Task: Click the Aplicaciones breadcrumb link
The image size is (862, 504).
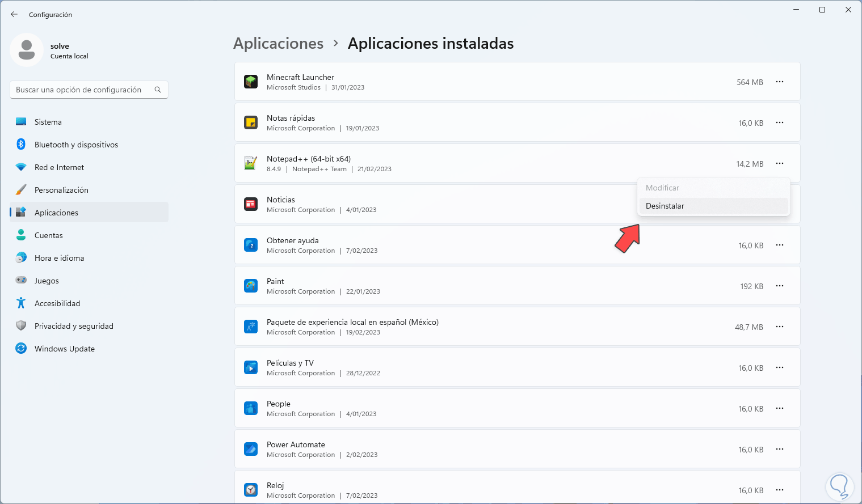Action: pos(279,44)
